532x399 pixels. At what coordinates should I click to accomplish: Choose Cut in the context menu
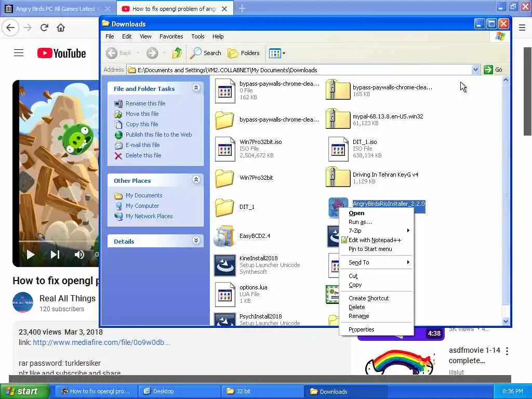pos(377,276)
